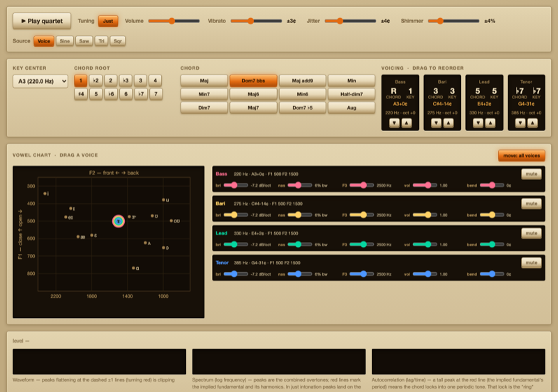Select chord root ♭2

[96, 80]
